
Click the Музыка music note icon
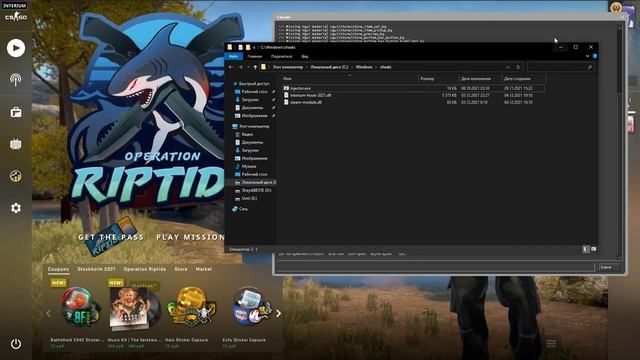(x=238, y=166)
